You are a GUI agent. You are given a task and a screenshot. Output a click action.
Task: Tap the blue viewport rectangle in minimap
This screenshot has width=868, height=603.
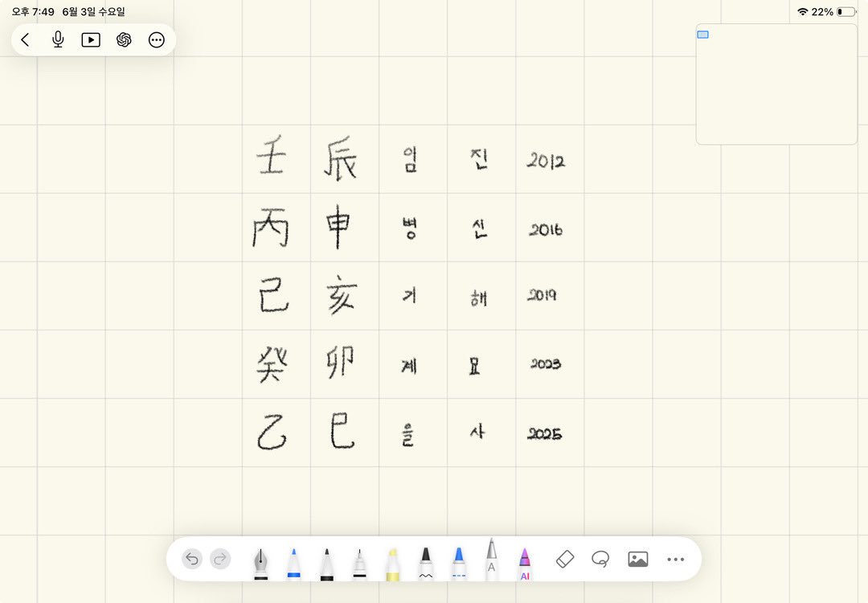point(703,35)
